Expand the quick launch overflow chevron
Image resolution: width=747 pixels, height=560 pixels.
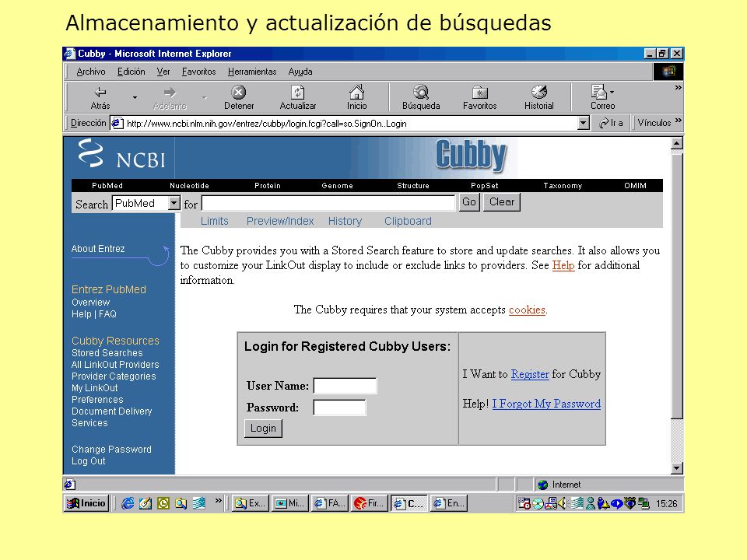tap(218, 500)
